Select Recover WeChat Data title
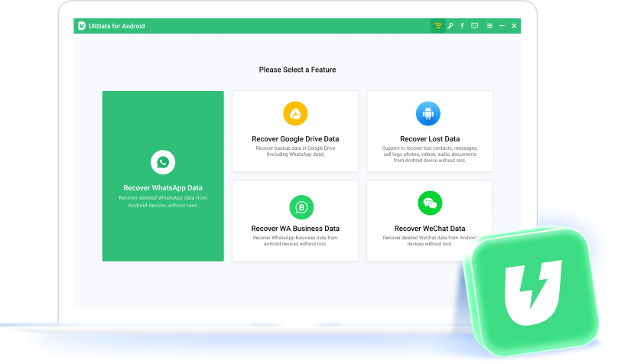 (430, 229)
